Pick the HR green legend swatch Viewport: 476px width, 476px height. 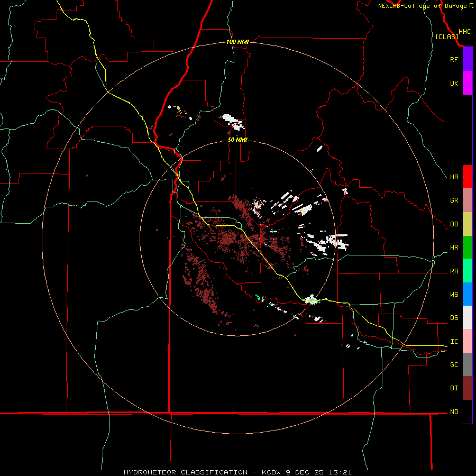[x=467, y=248]
